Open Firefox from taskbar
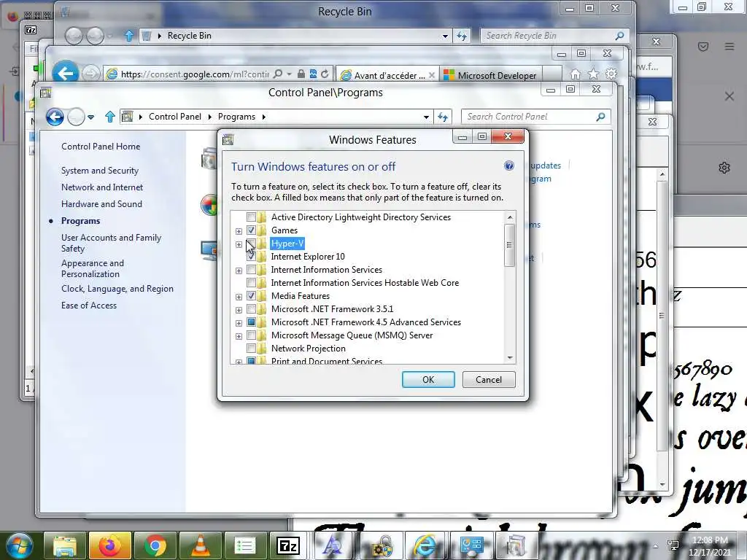The image size is (747, 560). [x=109, y=545]
